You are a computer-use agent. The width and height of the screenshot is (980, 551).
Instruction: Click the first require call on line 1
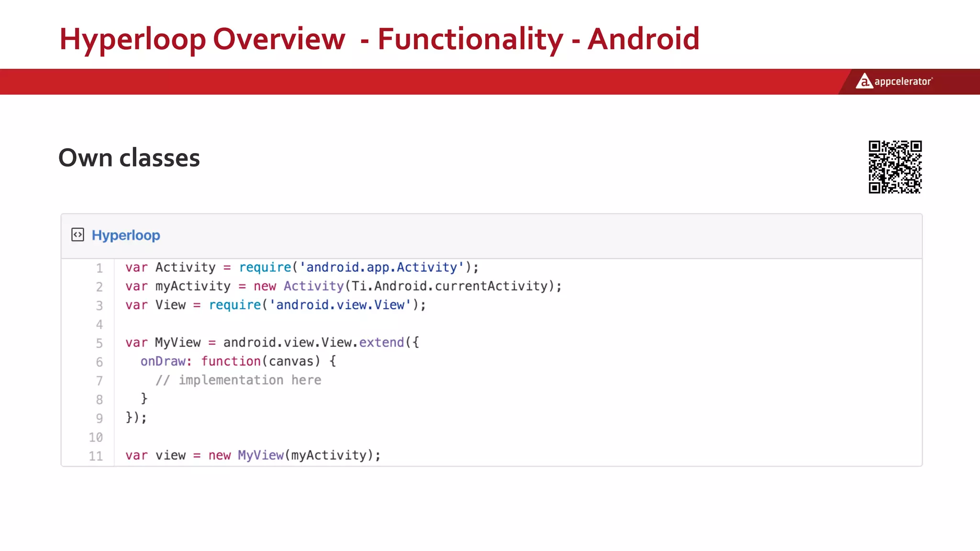tap(265, 267)
